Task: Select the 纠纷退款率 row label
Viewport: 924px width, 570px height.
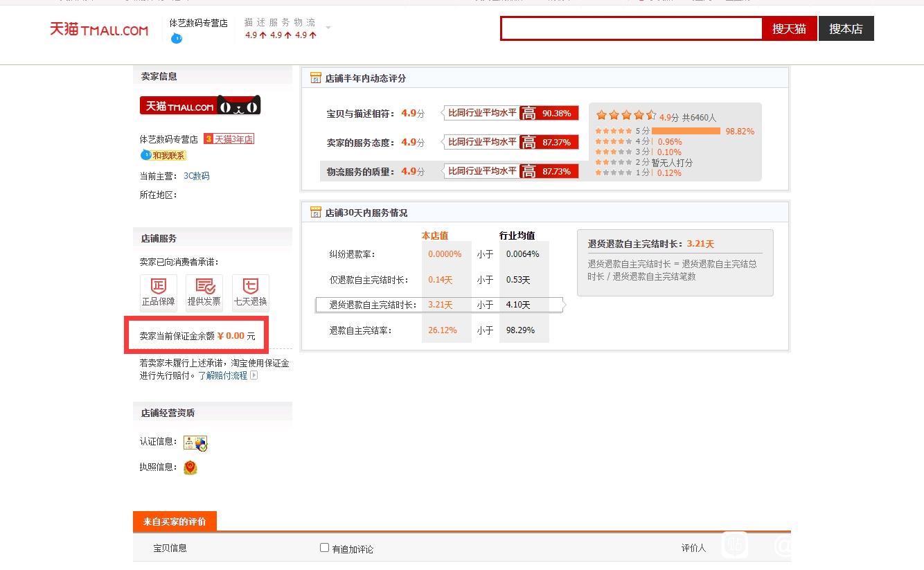Action: point(353,254)
